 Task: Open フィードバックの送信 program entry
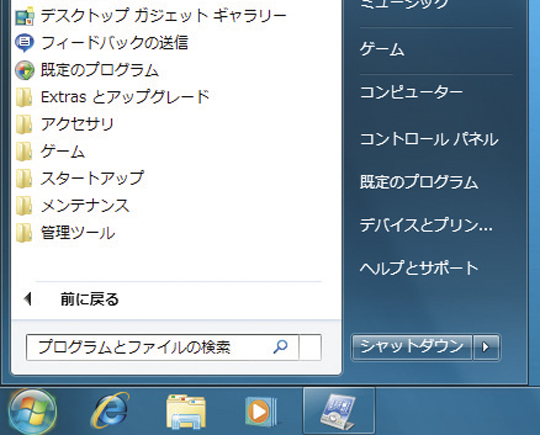coord(102,43)
